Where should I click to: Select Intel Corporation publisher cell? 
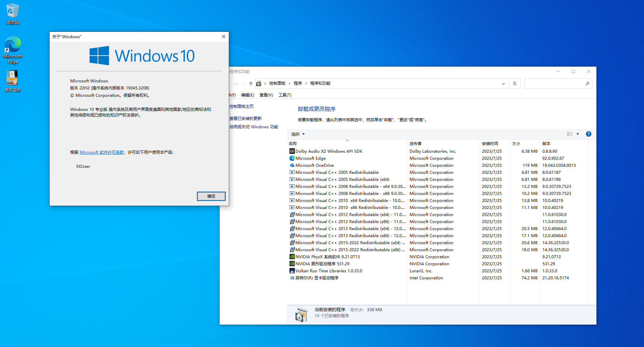pos(426,278)
